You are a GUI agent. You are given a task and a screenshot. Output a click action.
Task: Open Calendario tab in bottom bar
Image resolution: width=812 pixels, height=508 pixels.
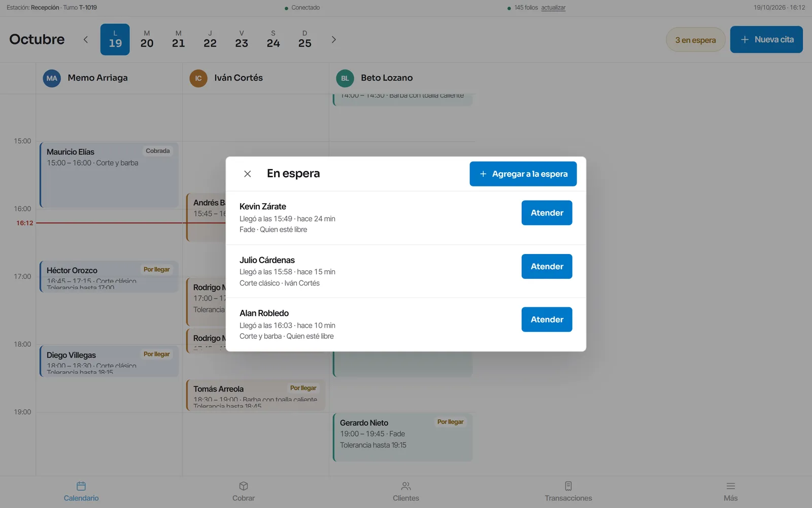81,492
